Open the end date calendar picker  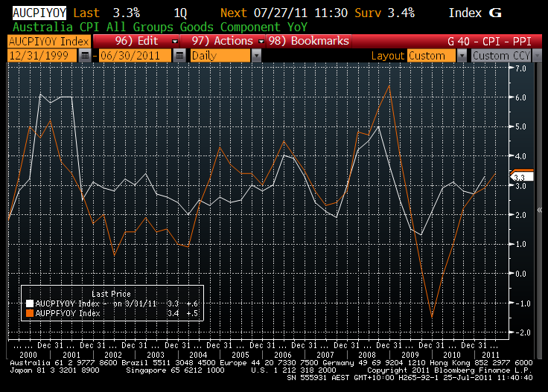179,56
